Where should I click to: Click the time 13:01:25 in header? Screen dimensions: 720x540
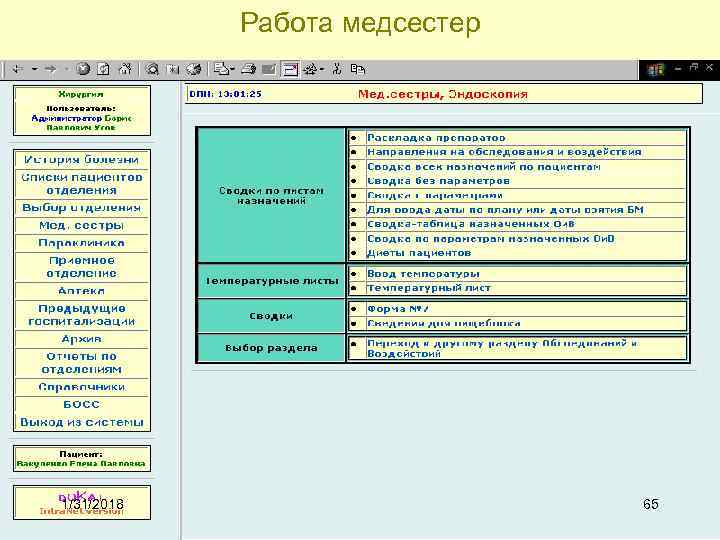coord(239,94)
